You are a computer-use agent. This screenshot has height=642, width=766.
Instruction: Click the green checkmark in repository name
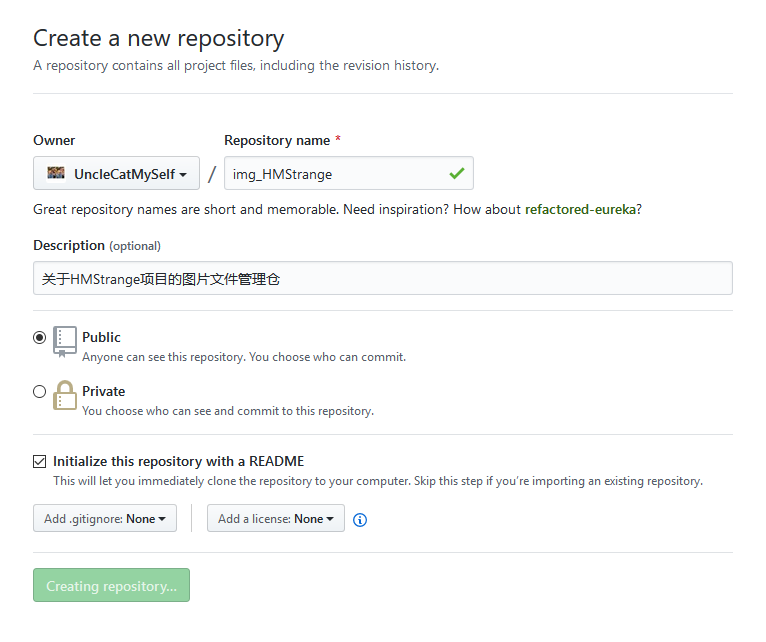pyautogui.click(x=457, y=173)
